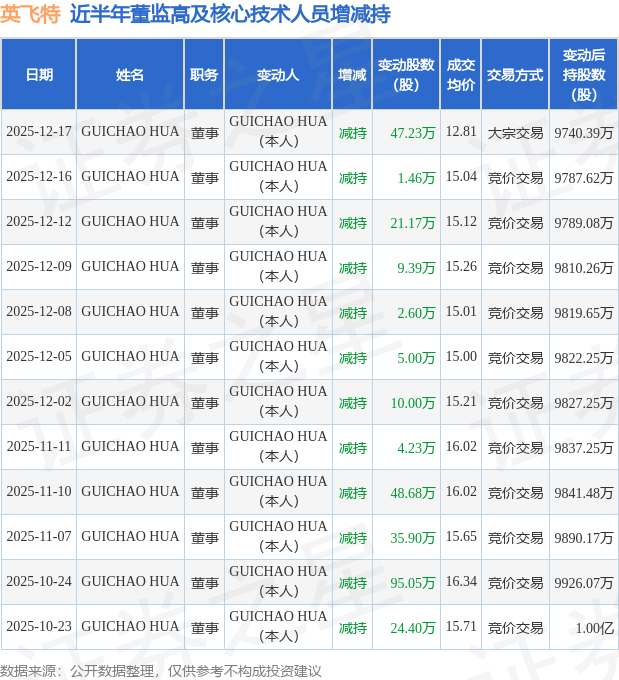The image size is (619, 680).
Task: Select the 2025-10-23 date cell
Action: coord(39,627)
